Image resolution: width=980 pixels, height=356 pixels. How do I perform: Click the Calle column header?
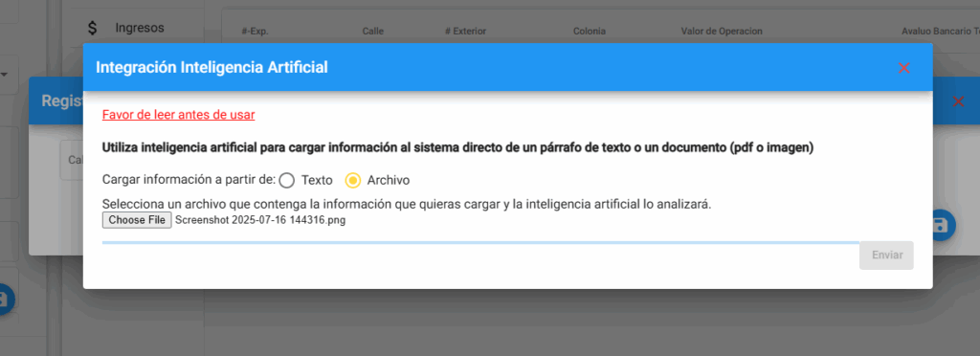coord(372,32)
